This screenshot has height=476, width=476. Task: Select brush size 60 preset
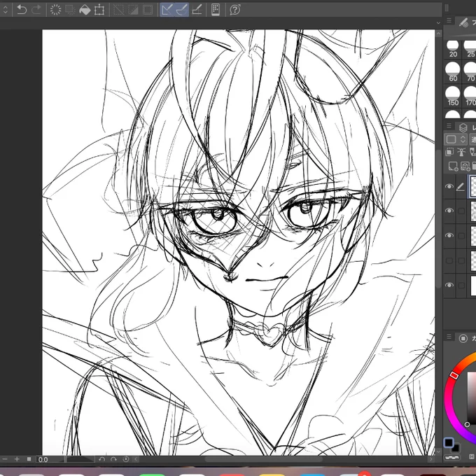click(453, 72)
